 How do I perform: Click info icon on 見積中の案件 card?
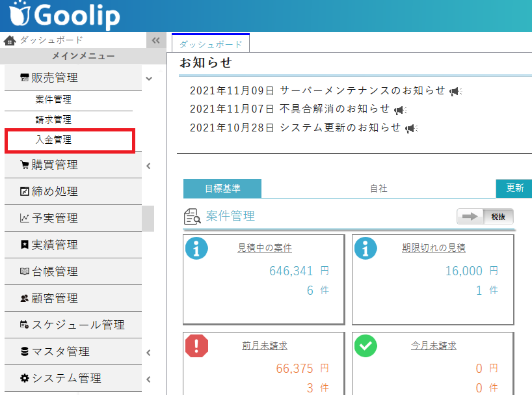(196, 249)
